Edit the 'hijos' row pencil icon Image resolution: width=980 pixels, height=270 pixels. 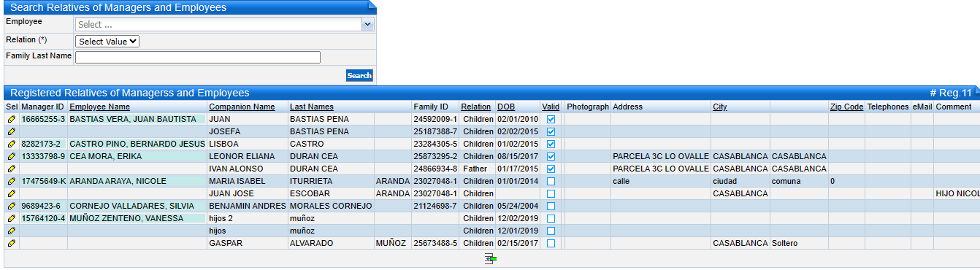[11, 231]
